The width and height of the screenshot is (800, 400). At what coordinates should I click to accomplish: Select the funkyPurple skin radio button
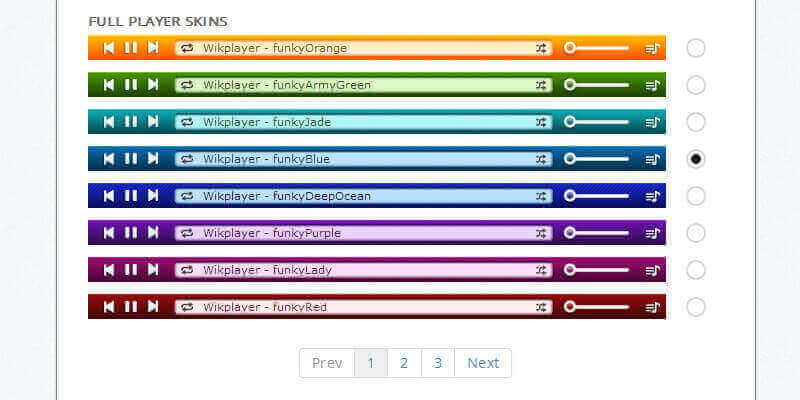click(696, 233)
